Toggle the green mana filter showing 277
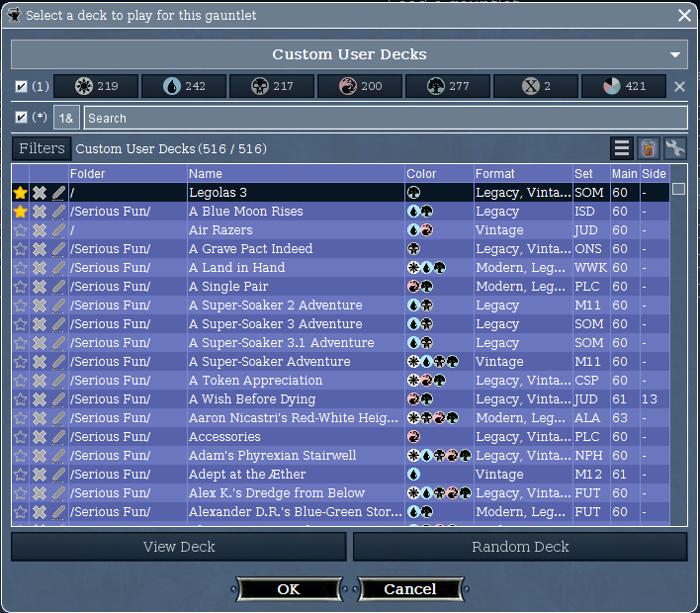The image size is (700, 613). [x=448, y=86]
